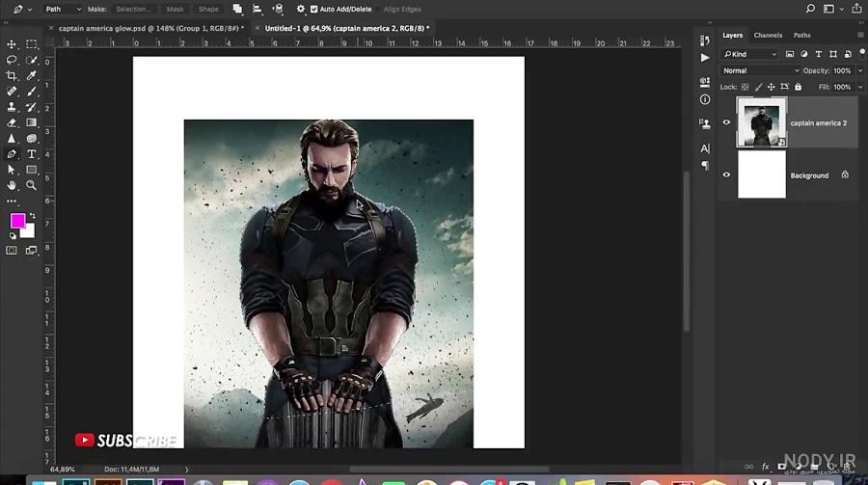Screen dimensions: 868x485
Task: Select the Move tool
Action: click(11, 43)
